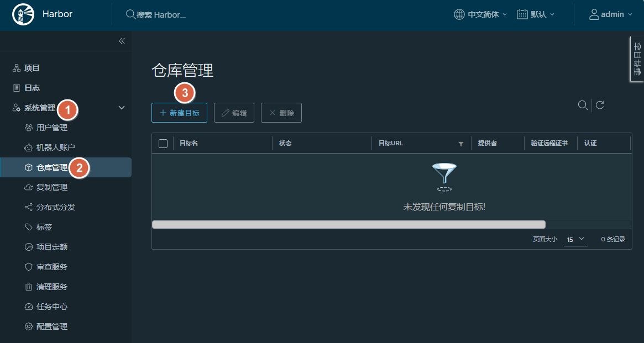Collapse the 系统管理 section chevron
The width and height of the screenshot is (644, 343).
click(122, 108)
